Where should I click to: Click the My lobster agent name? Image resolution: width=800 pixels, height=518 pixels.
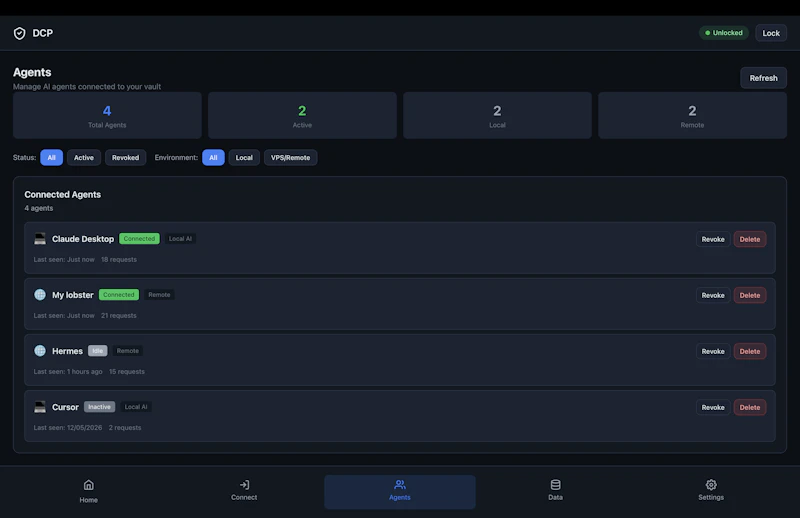click(x=72, y=295)
